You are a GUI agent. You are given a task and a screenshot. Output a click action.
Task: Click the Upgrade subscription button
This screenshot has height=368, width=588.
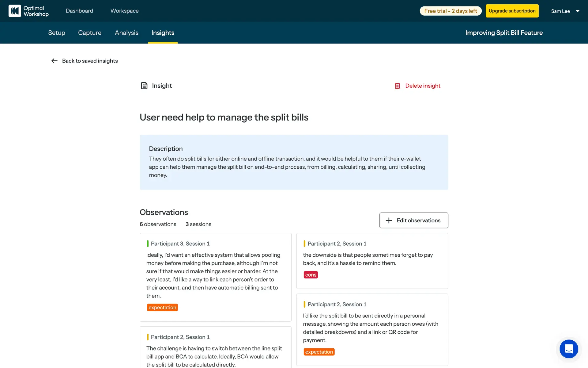point(512,11)
